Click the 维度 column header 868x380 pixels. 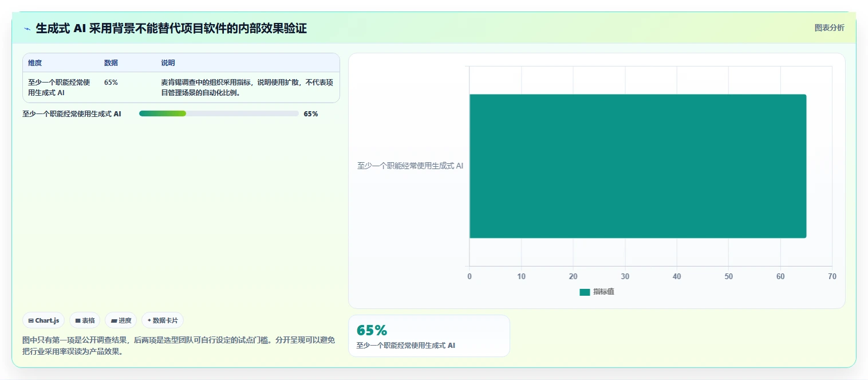[35, 63]
